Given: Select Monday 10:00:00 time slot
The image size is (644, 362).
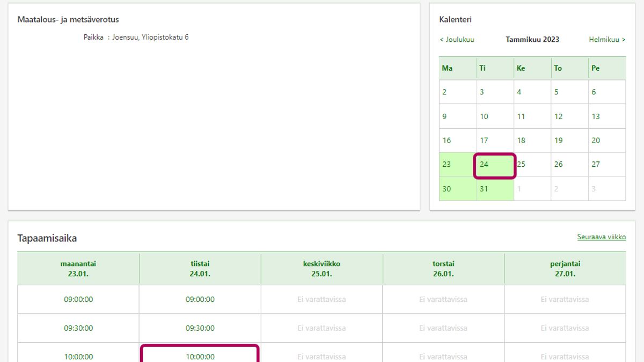Looking at the screenshot, I should coord(78,356).
